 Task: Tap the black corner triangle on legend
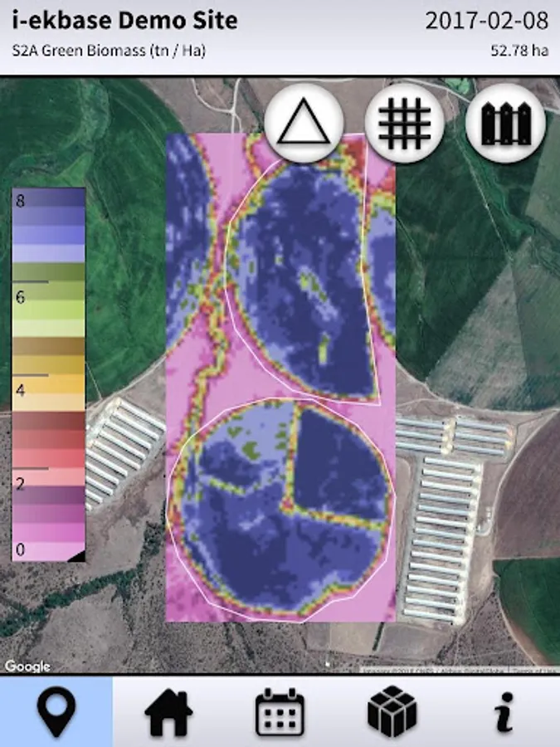coord(79,556)
